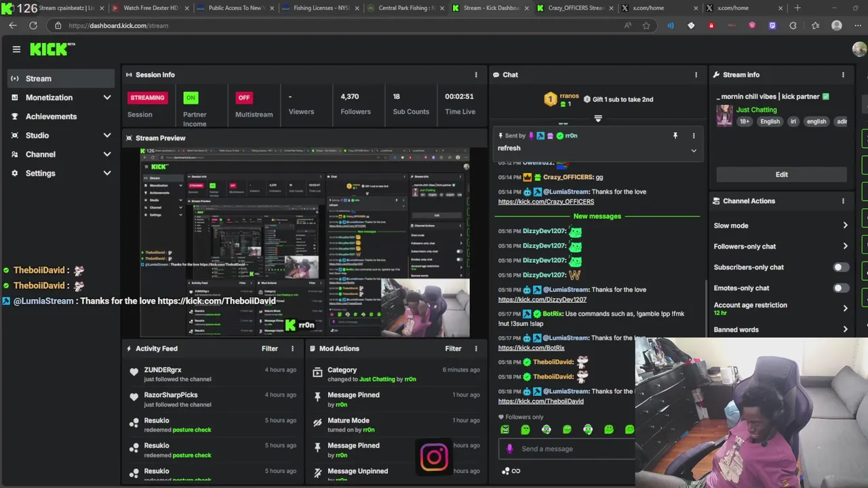
Task: Click the irl tag in Stream info
Action: coord(793,122)
